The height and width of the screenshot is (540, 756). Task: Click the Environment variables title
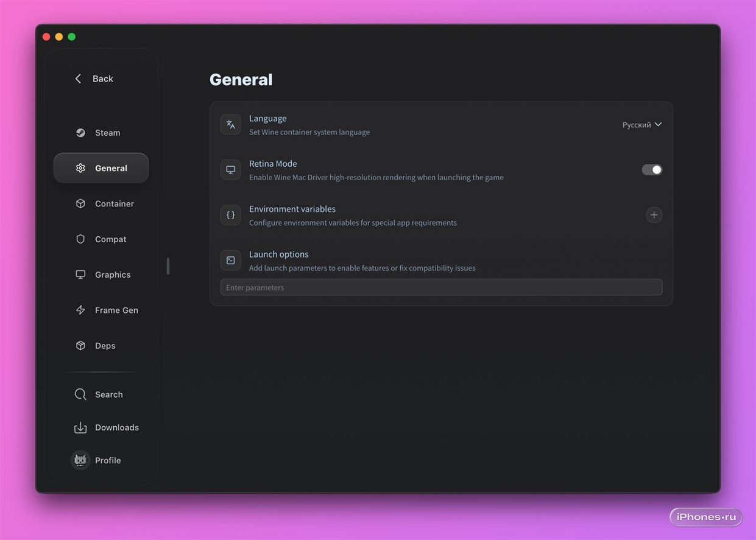tap(292, 209)
